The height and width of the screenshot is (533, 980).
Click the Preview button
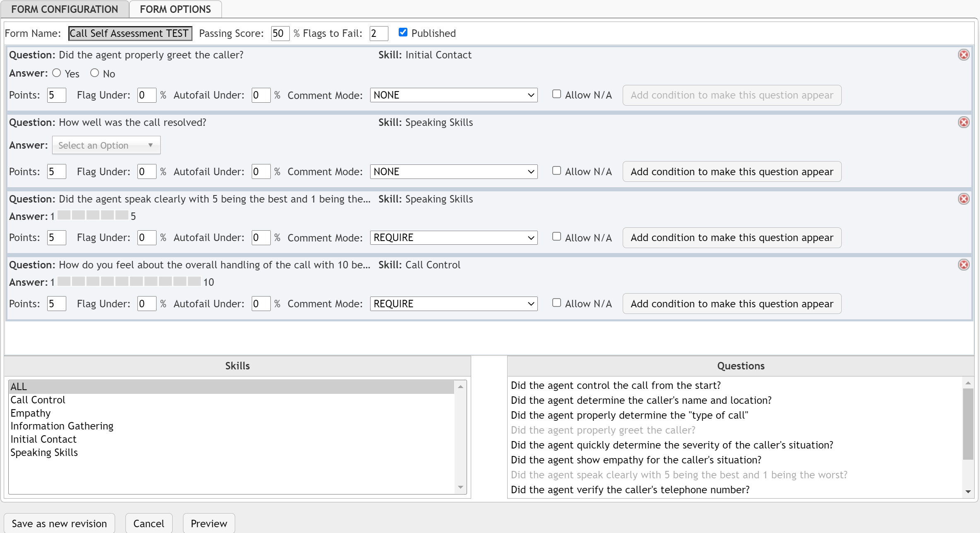[x=209, y=523]
